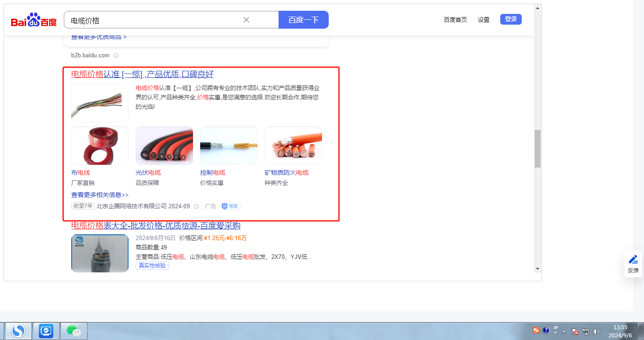Screen dimensions: 644x340
Task: Click 查看更多优质商品 link
Action: [99, 37]
